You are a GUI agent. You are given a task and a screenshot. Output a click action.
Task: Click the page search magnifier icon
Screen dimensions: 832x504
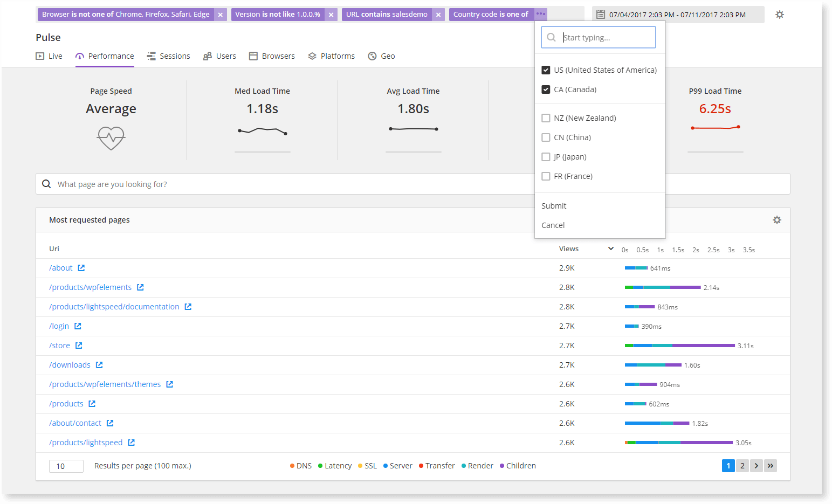(x=47, y=184)
